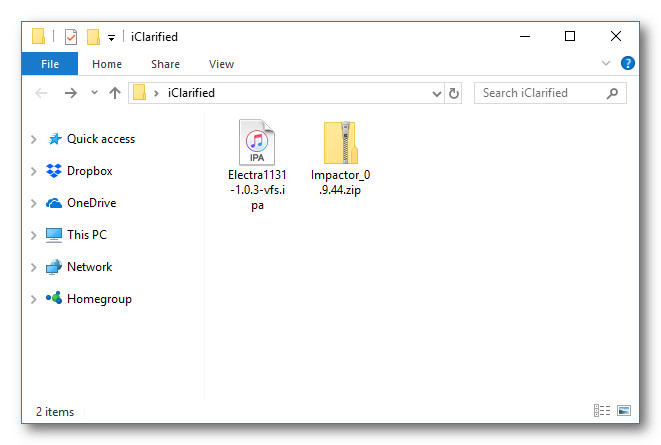
Task: Select Network in navigation pane
Action: (x=89, y=267)
